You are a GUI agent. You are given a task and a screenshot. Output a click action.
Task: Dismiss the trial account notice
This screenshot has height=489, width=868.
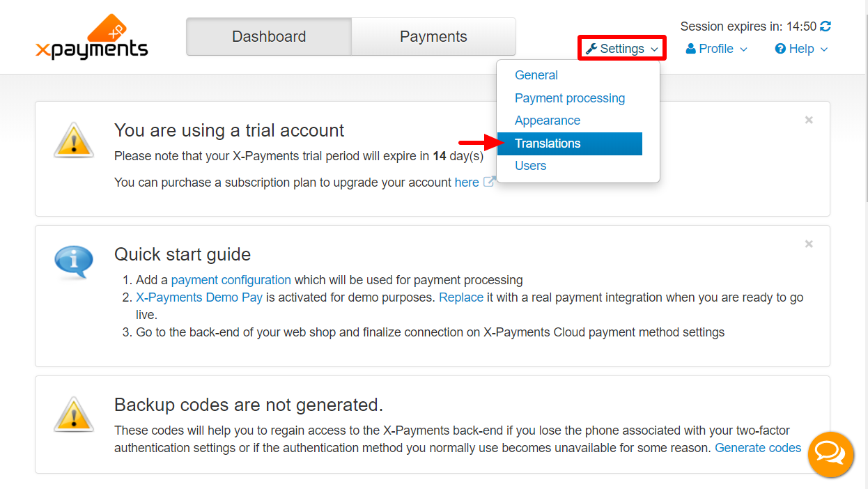click(x=809, y=120)
